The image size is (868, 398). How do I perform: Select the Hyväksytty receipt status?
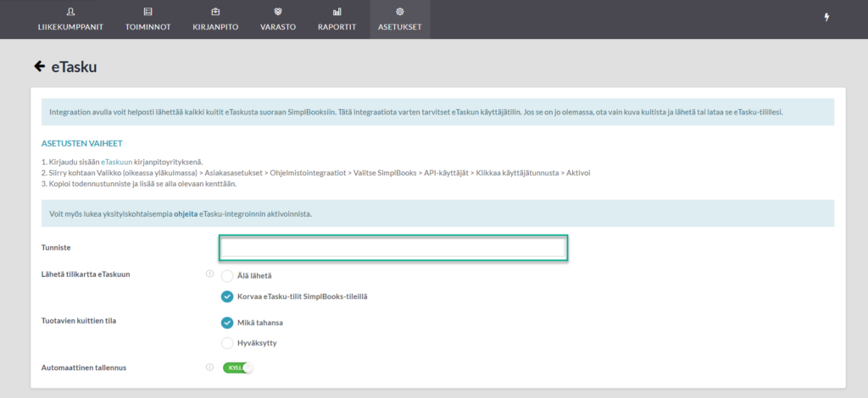227,343
